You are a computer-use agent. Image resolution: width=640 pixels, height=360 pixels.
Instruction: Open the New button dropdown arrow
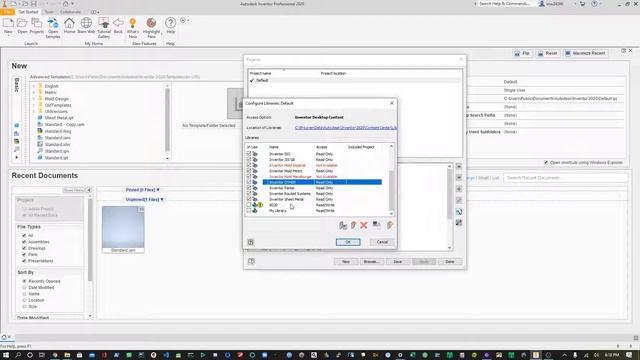pos(8,36)
